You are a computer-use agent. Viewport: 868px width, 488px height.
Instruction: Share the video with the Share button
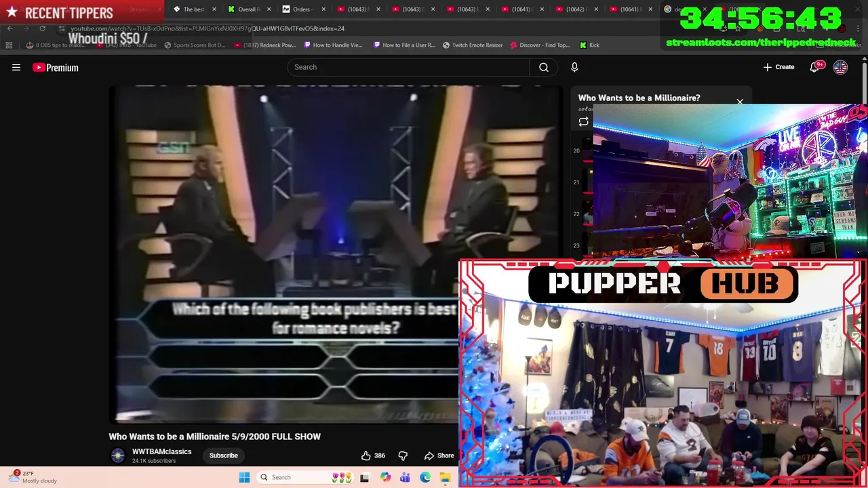439,455
